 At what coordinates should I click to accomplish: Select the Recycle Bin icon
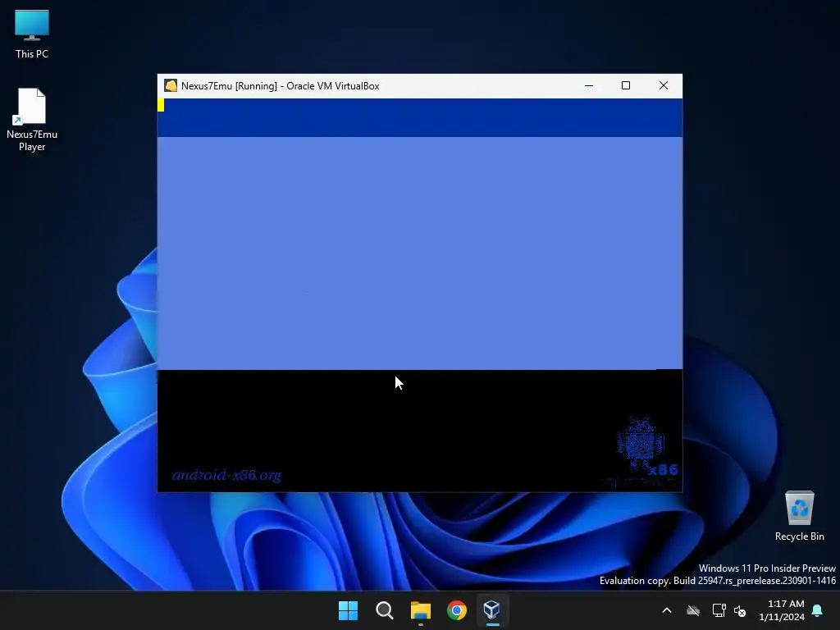pyautogui.click(x=799, y=516)
